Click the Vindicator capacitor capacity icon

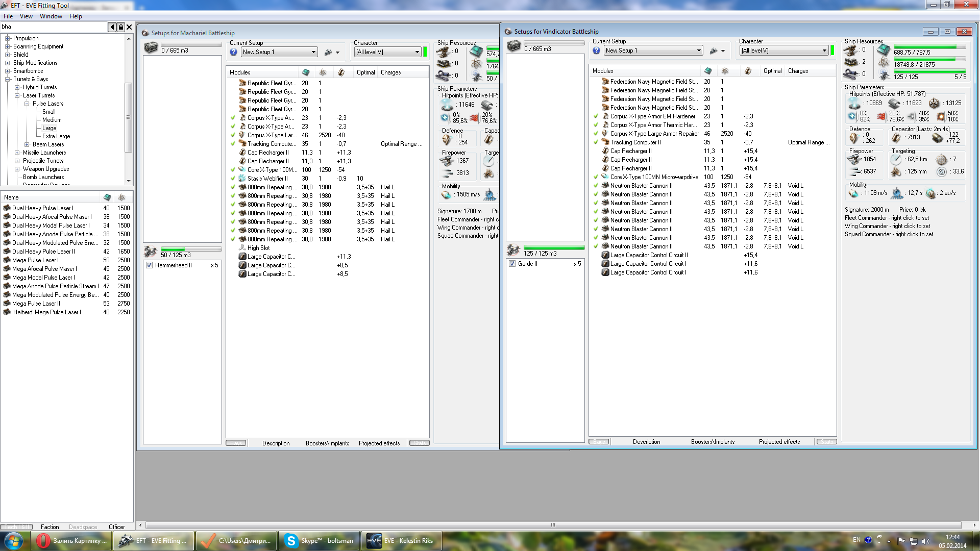[896, 138]
